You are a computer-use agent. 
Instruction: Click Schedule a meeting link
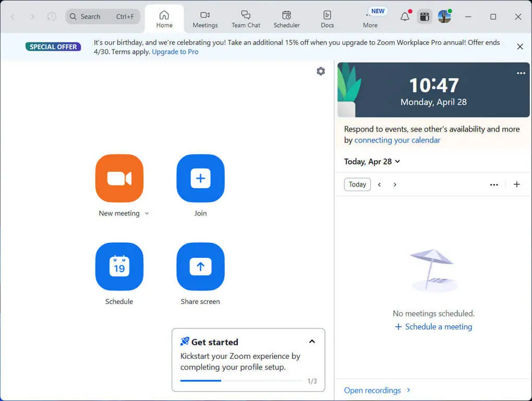(x=433, y=327)
